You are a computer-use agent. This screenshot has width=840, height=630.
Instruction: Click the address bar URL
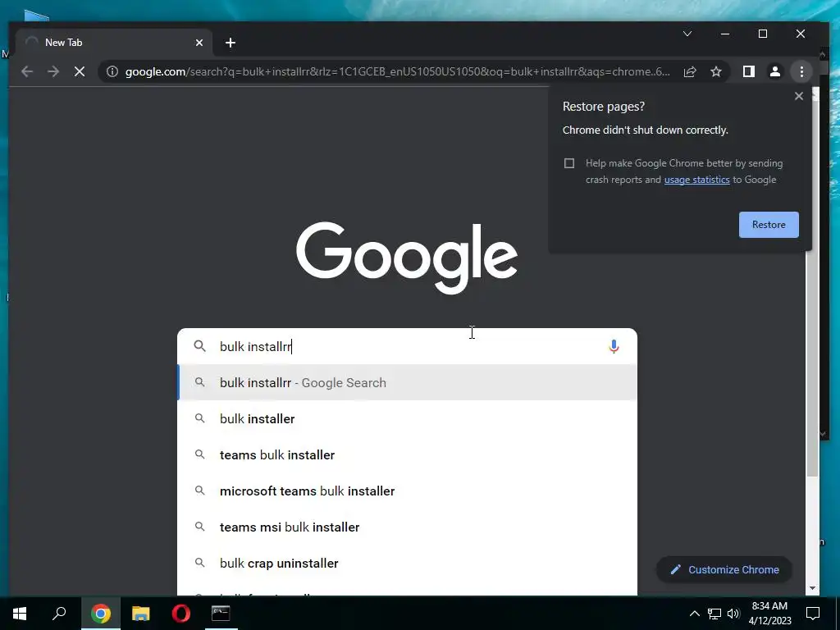coord(397,72)
